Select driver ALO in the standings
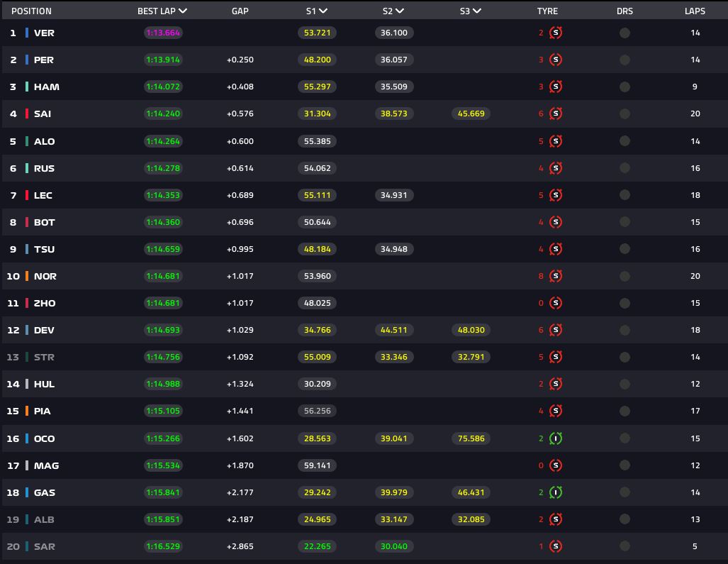728x564 pixels. click(x=44, y=141)
